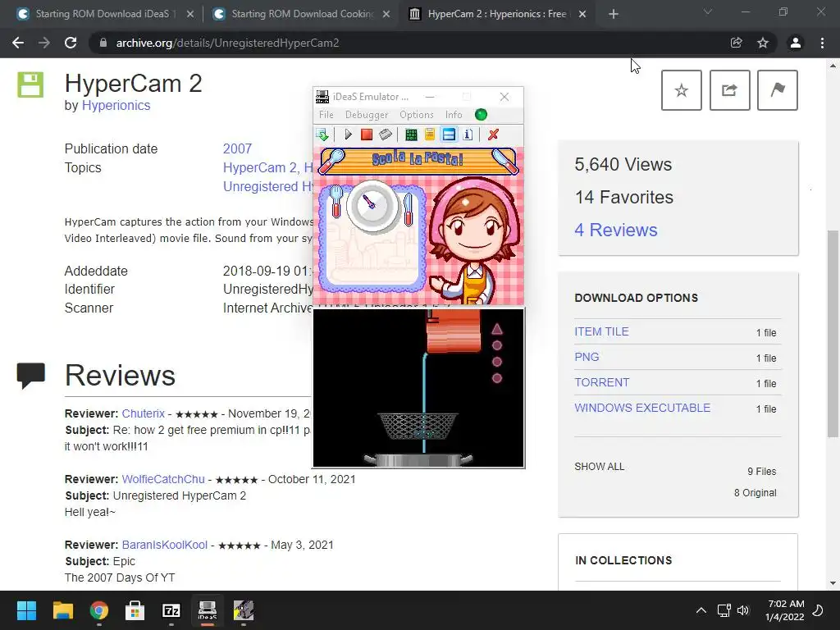
Task: Open the Windows Start menu
Action: [x=26, y=610]
